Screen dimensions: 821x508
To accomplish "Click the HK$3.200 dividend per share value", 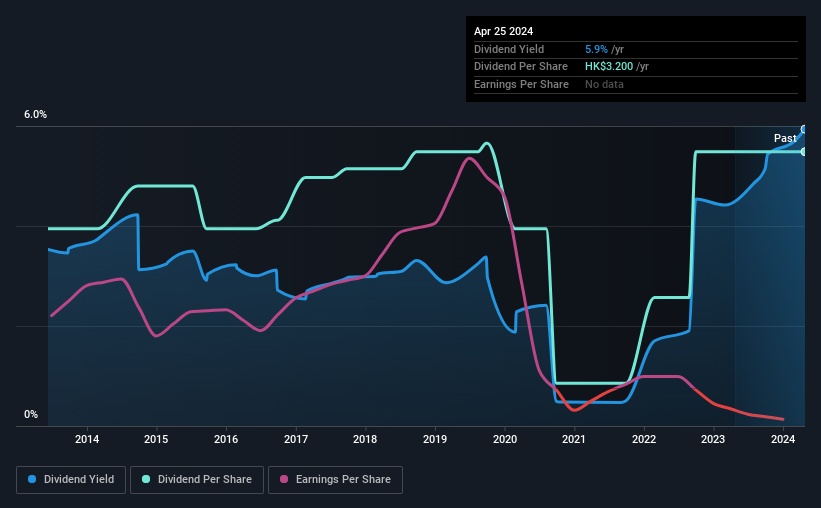I will point(609,67).
